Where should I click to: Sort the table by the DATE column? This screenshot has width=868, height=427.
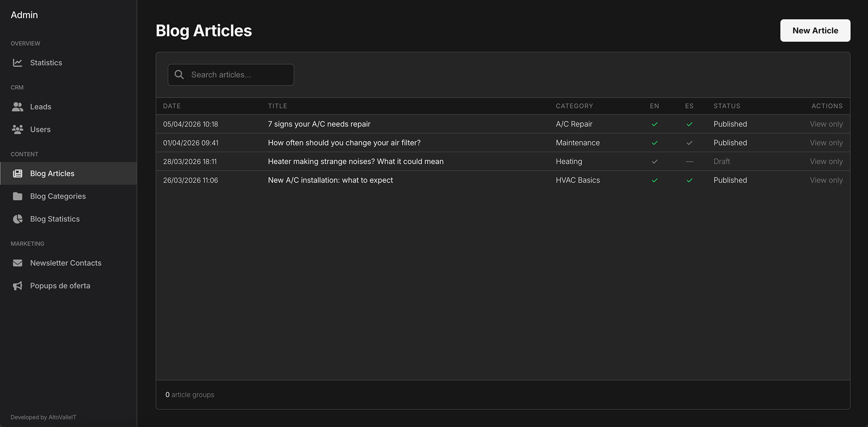coord(172,105)
